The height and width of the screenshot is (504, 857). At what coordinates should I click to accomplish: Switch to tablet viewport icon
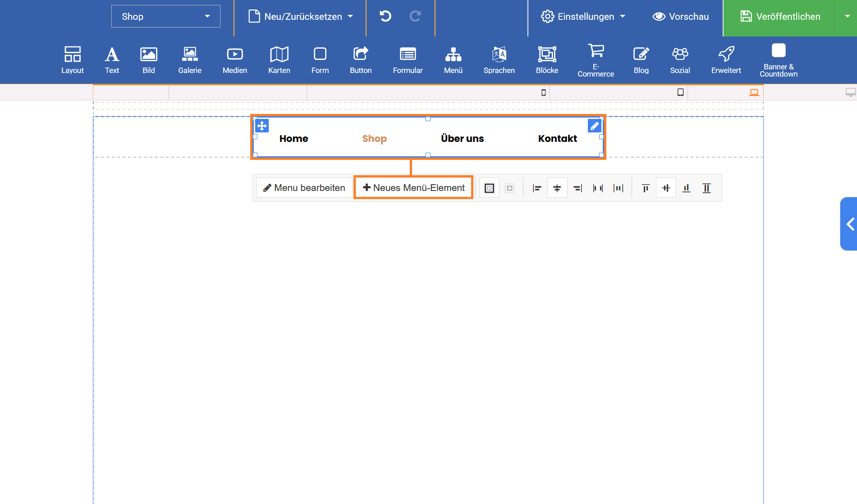(680, 92)
